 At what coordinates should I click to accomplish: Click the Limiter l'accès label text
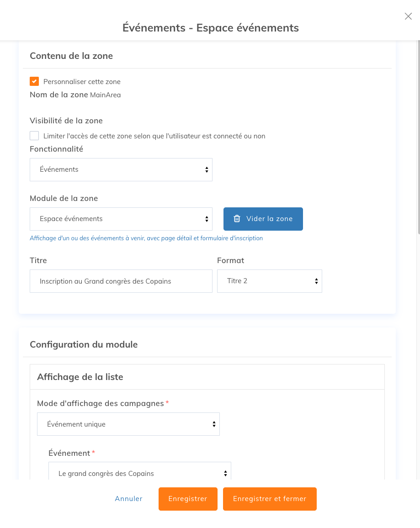pos(154,136)
